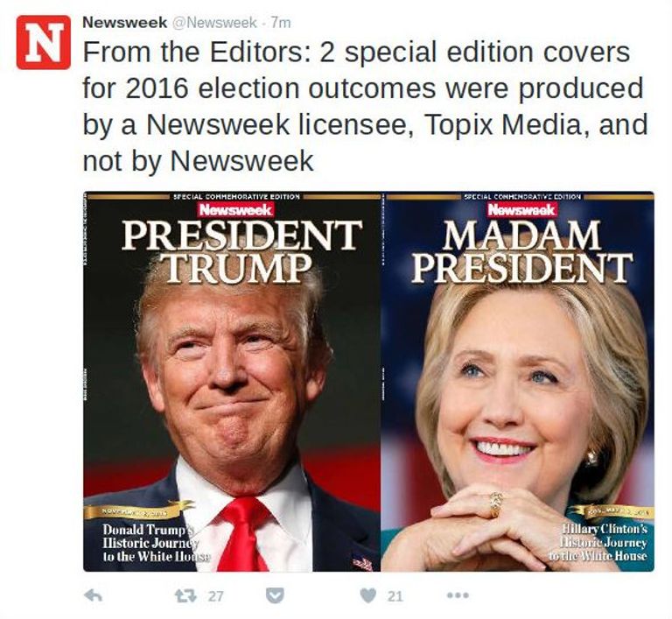Click Newsweek logo on the Clinton cover

point(522,209)
